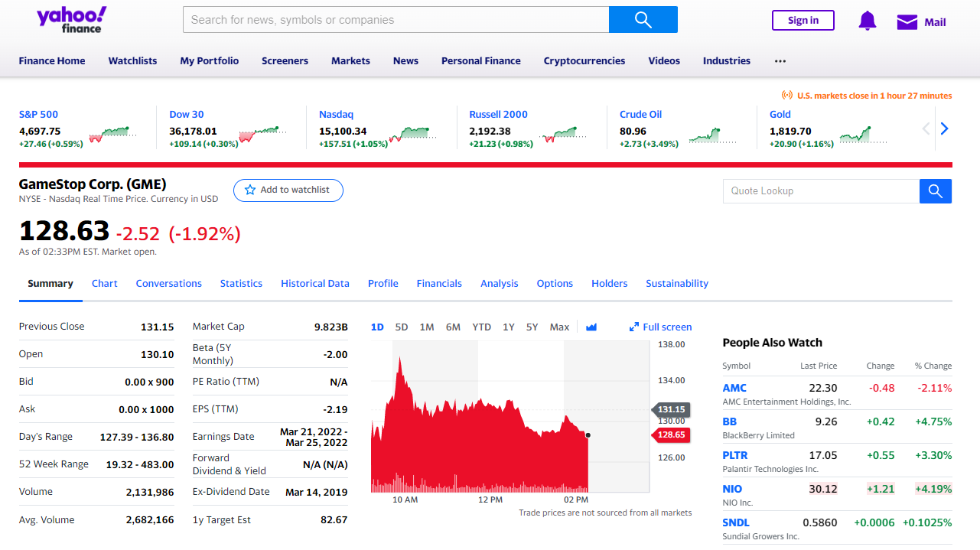Viewport: 980px width, 550px height.
Task: Open the Nasdaq index link
Action: click(x=336, y=115)
